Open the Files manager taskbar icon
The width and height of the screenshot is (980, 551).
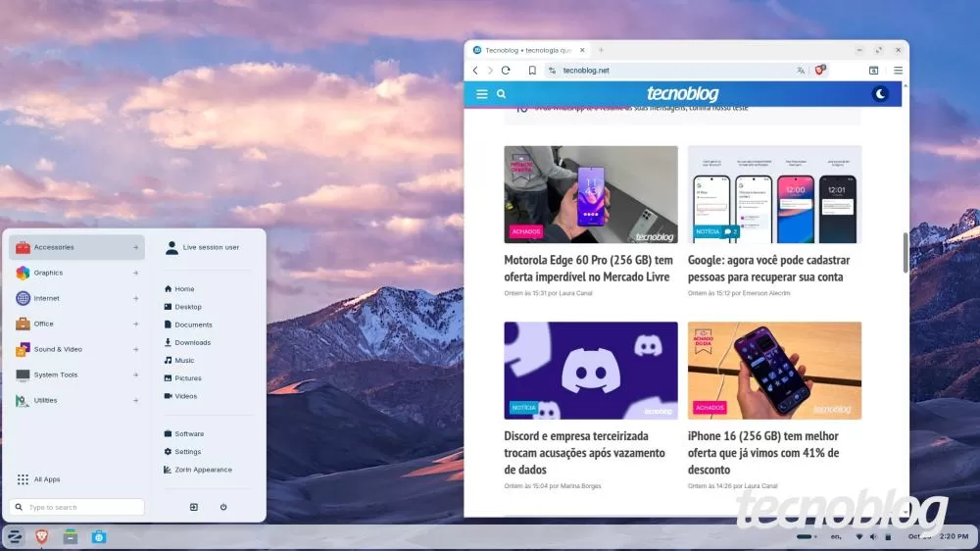[x=70, y=536]
